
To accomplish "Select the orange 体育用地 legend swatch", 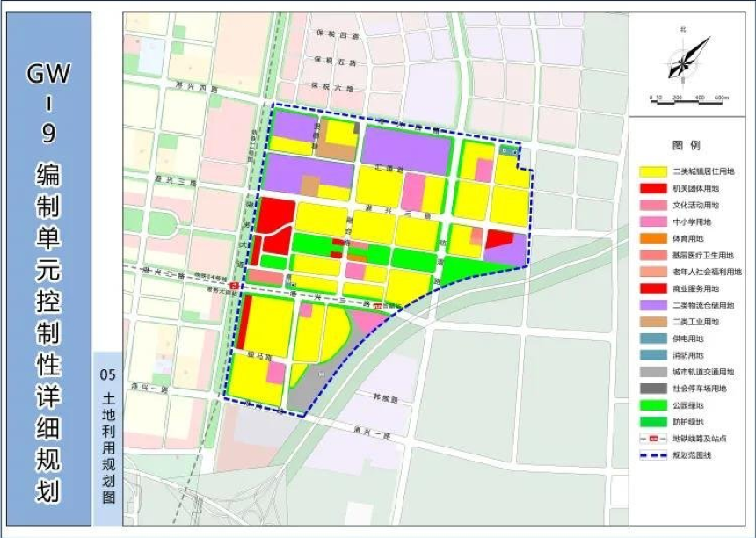I will (x=653, y=238).
